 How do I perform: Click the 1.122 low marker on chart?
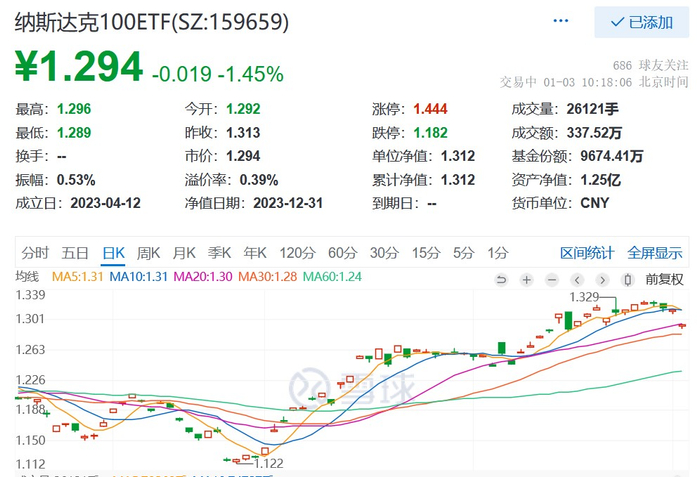(268, 464)
